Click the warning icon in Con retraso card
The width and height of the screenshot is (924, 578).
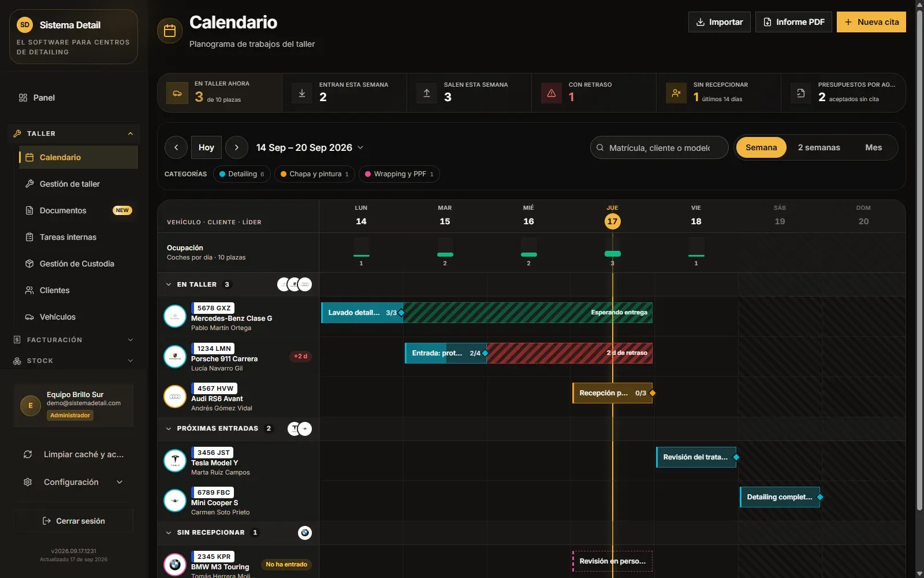(x=552, y=93)
